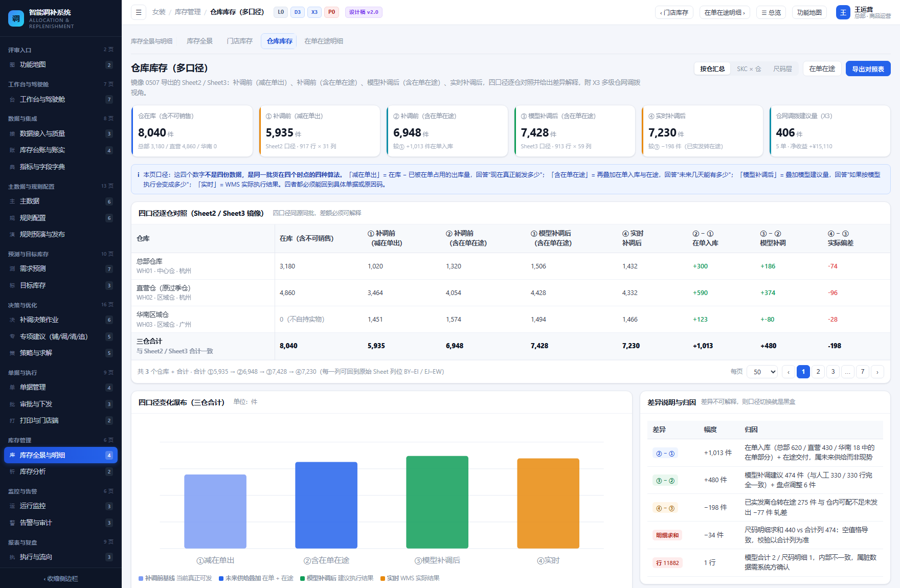
Task: Open the 每页 50 page-size dropdown
Action: [x=762, y=372]
